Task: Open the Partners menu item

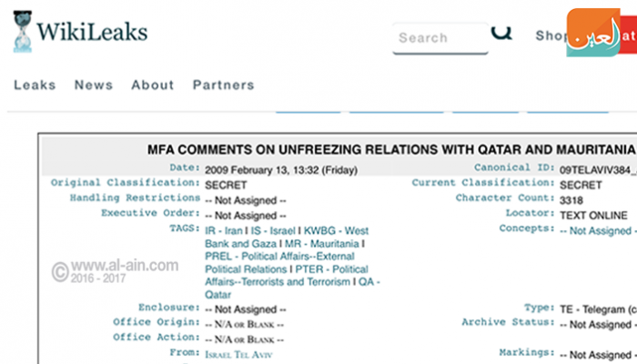Action: pyautogui.click(x=222, y=85)
